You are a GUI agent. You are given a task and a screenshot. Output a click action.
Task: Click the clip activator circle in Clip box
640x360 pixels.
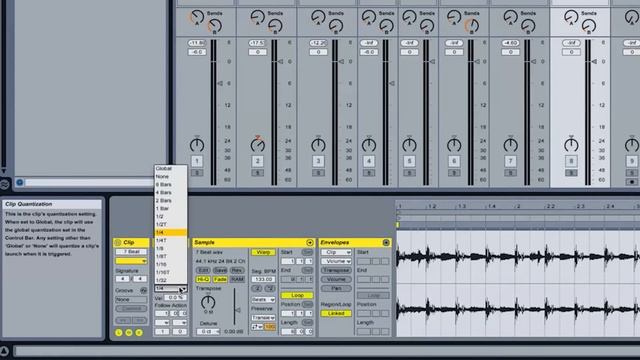click(x=118, y=242)
